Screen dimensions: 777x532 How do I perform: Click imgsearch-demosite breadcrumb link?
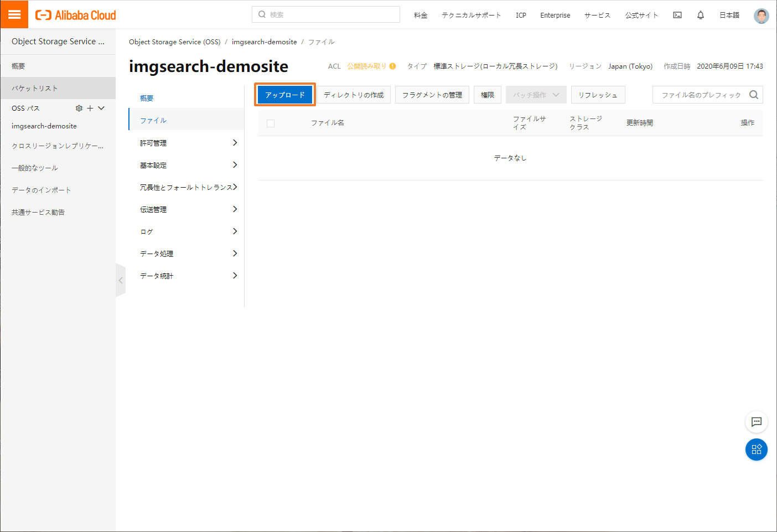tap(265, 42)
